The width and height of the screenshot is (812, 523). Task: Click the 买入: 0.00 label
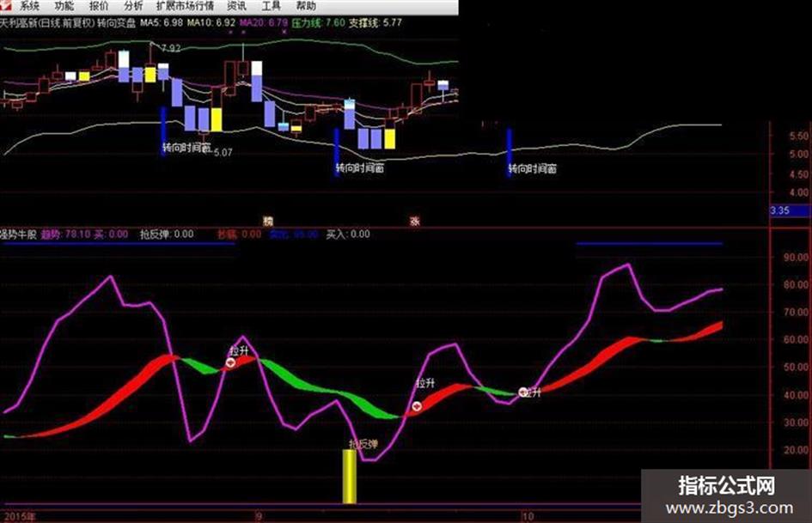click(x=348, y=234)
